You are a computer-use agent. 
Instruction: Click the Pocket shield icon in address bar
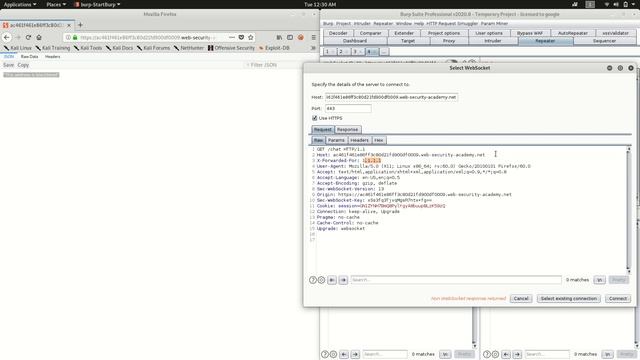[x=241, y=37]
